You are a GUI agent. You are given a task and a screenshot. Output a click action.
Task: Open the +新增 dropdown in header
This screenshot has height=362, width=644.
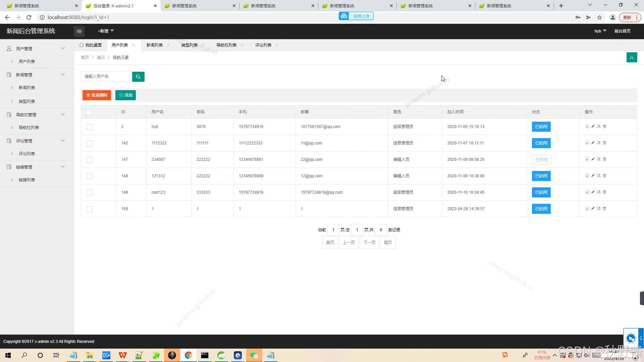click(106, 31)
